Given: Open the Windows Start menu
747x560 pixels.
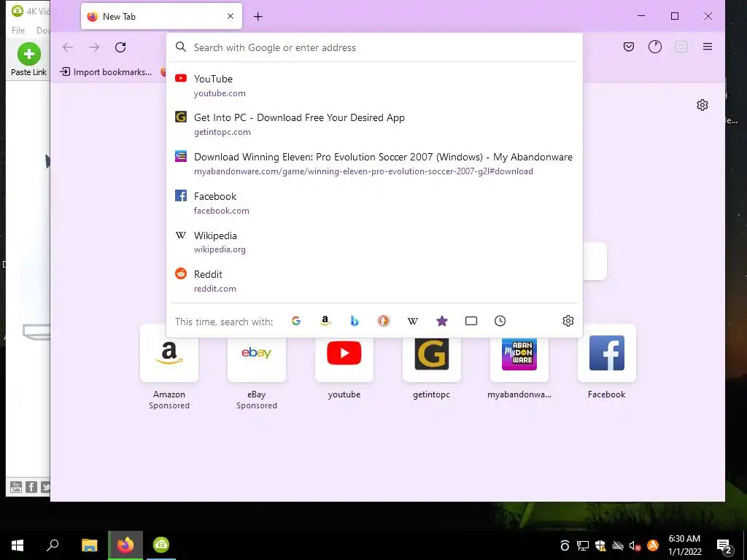Looking at the screenshot, I should pos(18,545).
